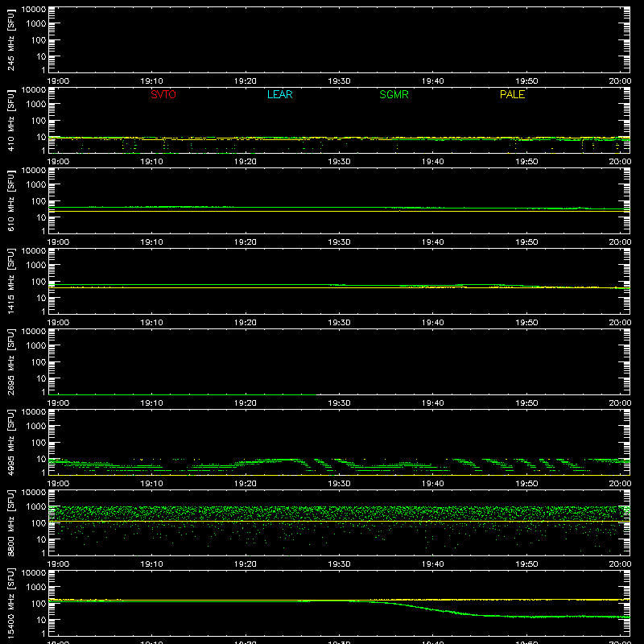Image resolution: width=644 pixels, height=644 pixels.
Task: Click the 10000 tick label on 245 MHz axis
Action: [x=34, y=10]
